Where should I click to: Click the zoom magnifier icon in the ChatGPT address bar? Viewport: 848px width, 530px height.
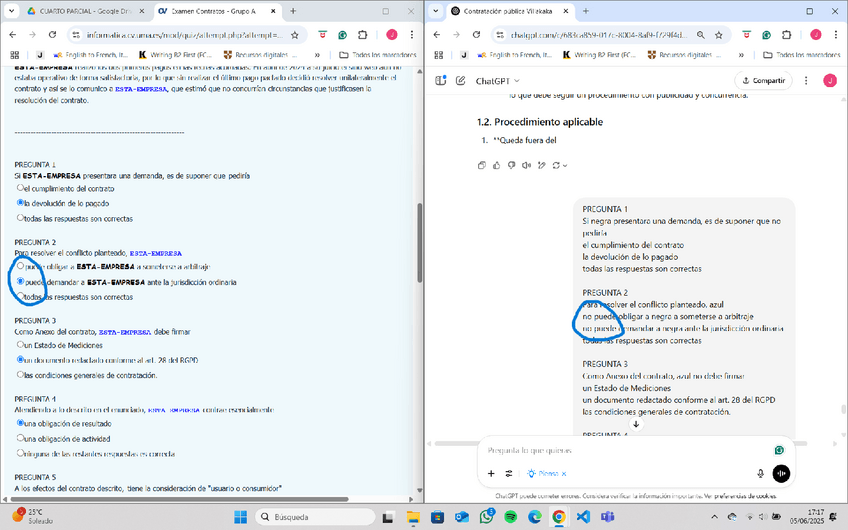click(701, 35)
